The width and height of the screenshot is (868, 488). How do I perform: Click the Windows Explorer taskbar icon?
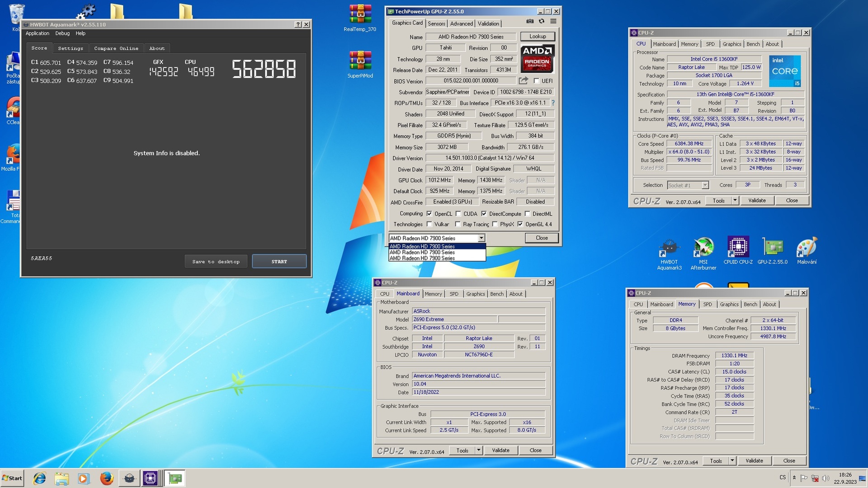pos(62,478)
